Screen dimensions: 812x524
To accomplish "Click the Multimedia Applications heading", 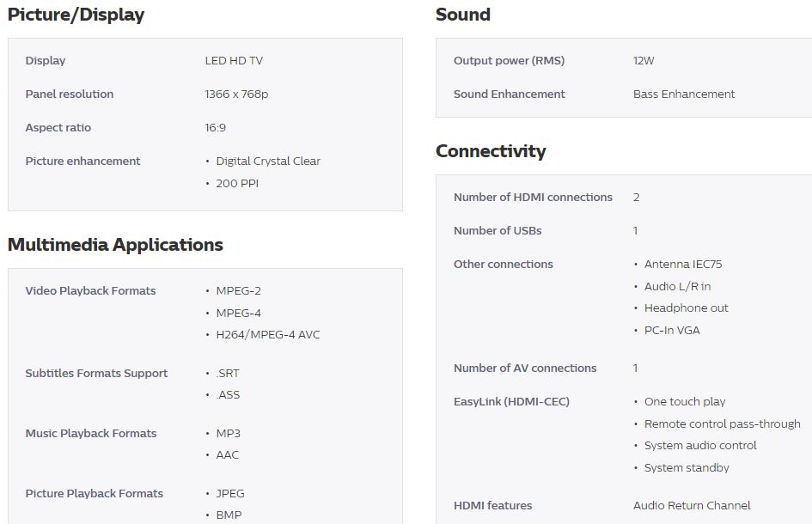I will point(115,245).
